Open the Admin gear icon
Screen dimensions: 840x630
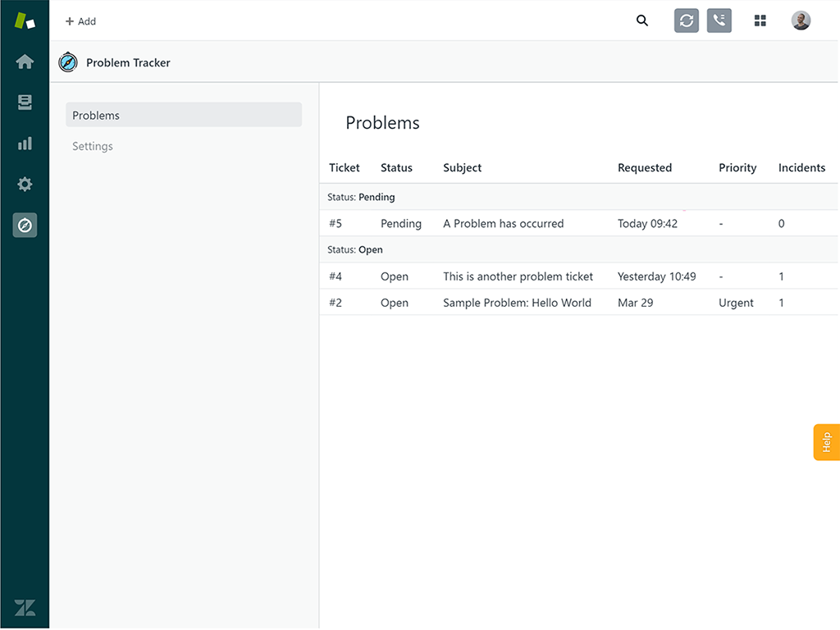25,184
